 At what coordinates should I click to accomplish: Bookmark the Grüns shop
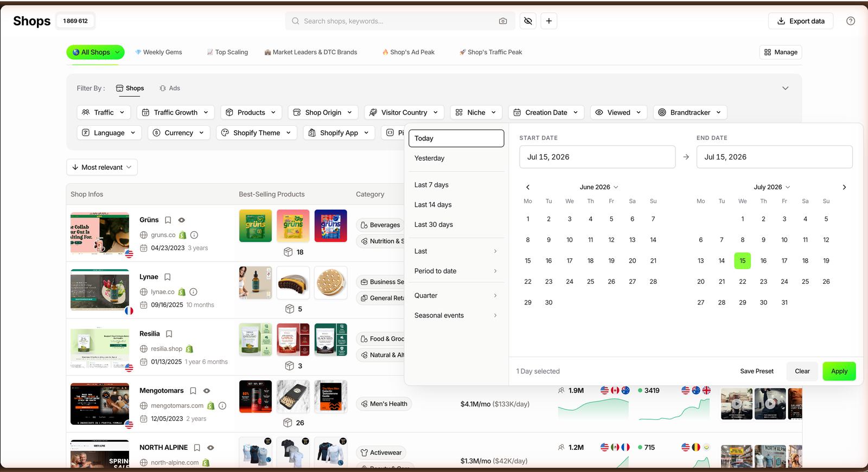168,220
